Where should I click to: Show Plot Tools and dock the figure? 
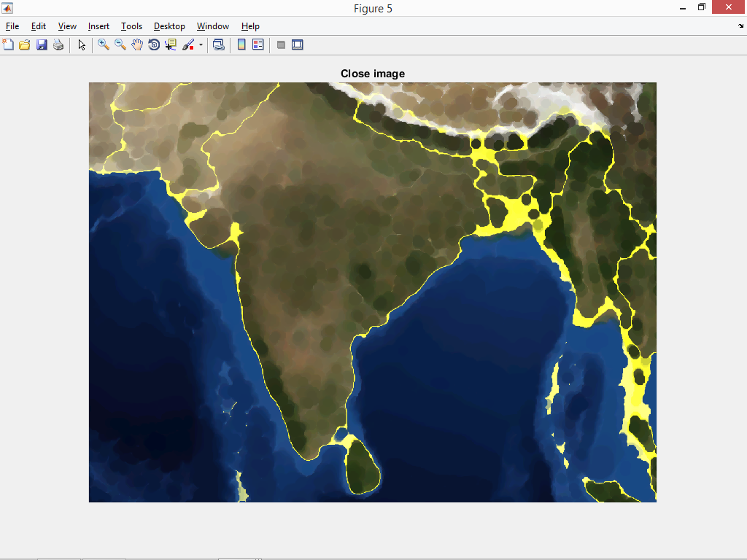pyautogui.click(x=298, y=44)
